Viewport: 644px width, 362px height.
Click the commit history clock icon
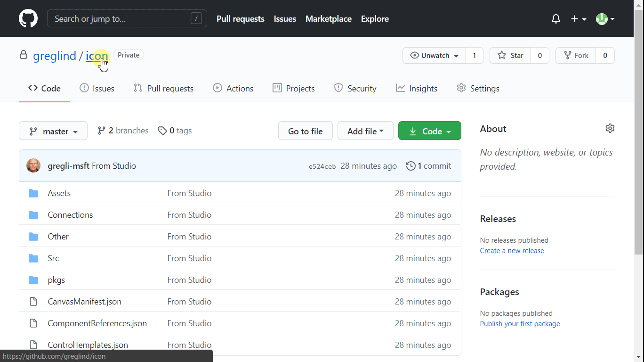click(x=411, y=166)
